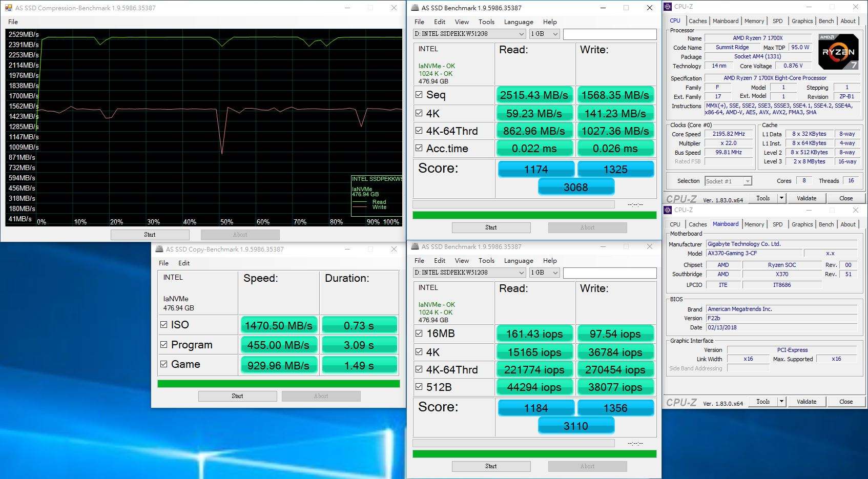
Task: Click the AS SSD Copy-Benchmark title bar icon
Action: coord(159,249)
